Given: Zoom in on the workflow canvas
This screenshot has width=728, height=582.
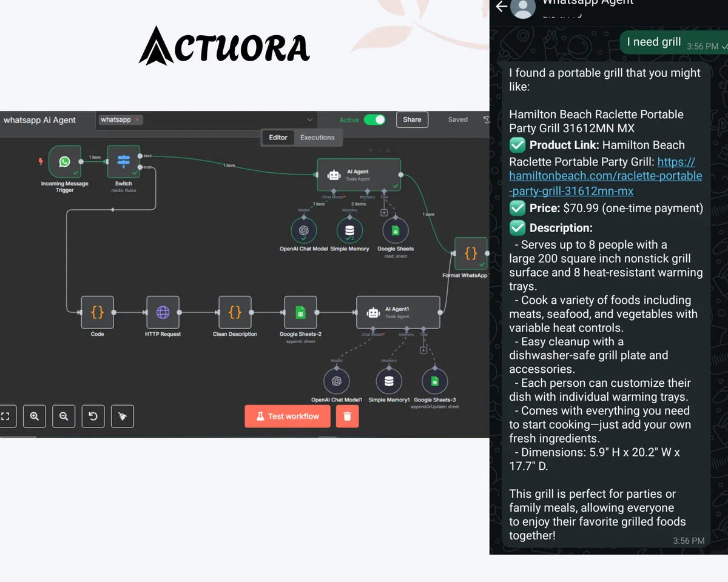Looking at the screenshot, I should coord(35,416).
